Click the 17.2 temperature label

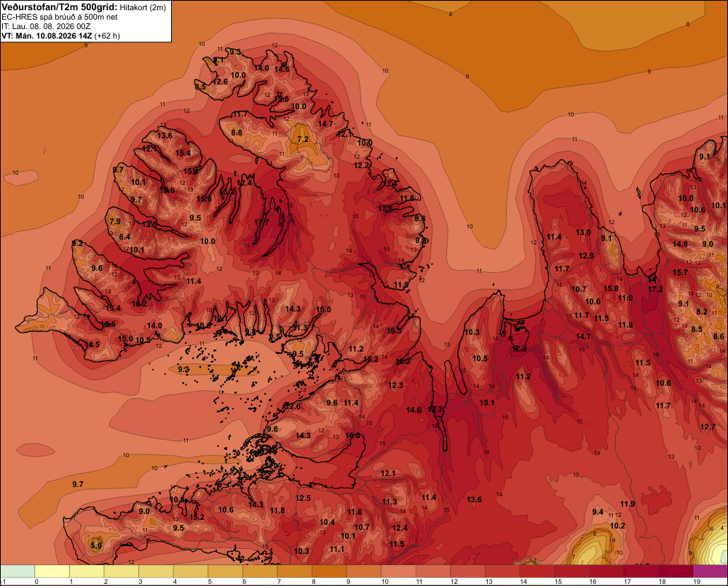(655, 289)
